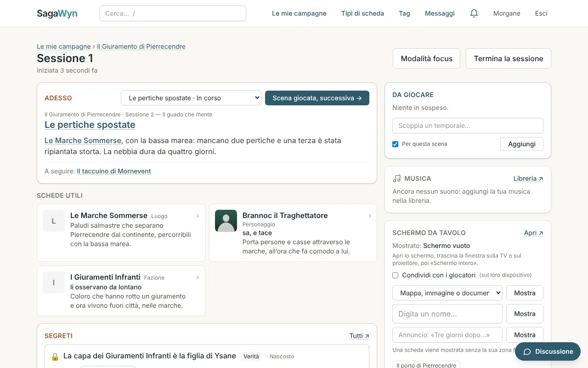Viewport: 588px width, 368px height.
Task: Open Il taccuino di Mornevent link
Action: 114,171
